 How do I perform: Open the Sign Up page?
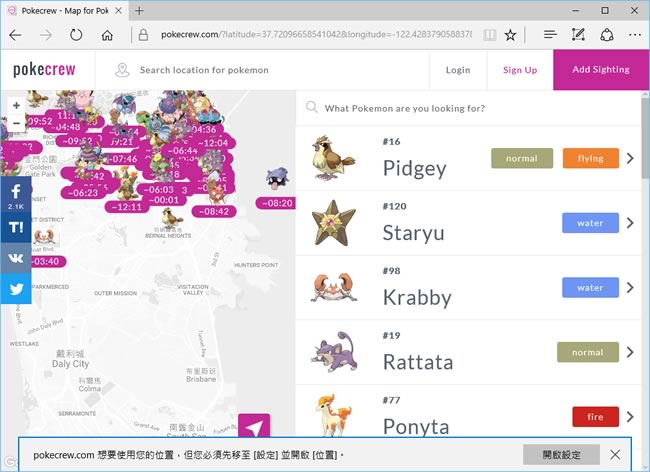[x=520, y=70]
